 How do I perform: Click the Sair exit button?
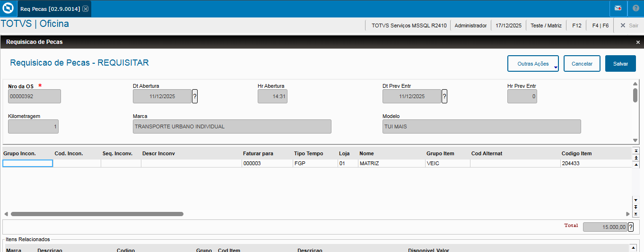(x=629, y=25)
